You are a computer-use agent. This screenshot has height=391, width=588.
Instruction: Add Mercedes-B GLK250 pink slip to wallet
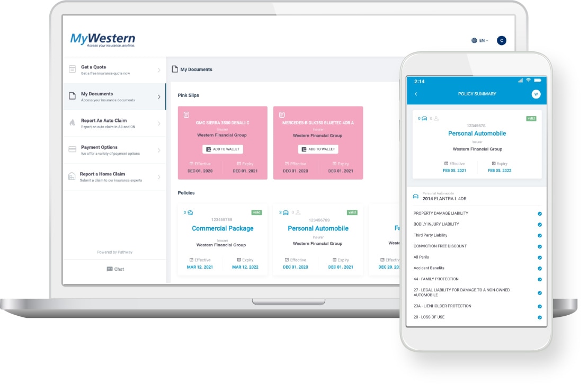tap(318, 149)
